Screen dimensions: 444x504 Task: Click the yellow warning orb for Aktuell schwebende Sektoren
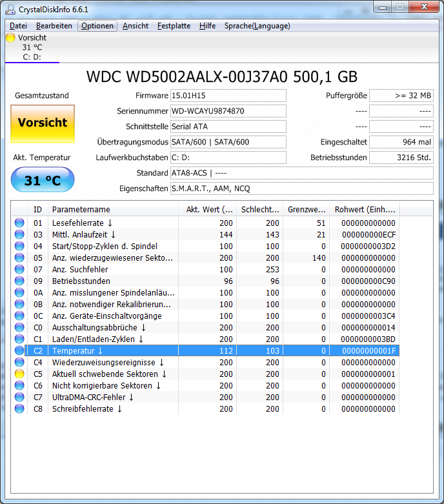pyautogui.click(x=19, y=374)
